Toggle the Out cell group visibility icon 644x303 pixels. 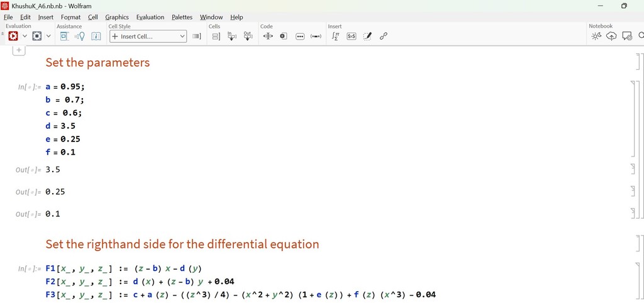248,36
